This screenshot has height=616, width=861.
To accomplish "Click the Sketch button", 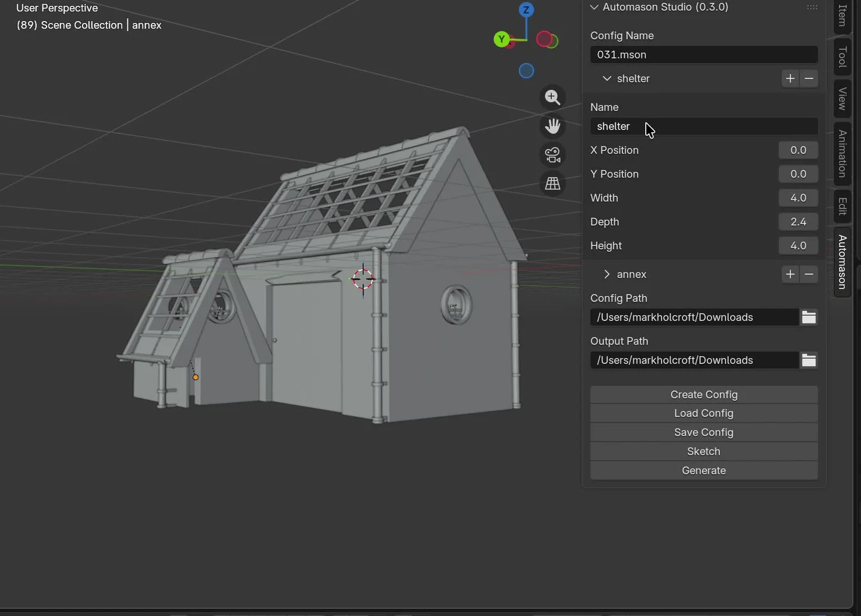I will click(x=704, y=452).
